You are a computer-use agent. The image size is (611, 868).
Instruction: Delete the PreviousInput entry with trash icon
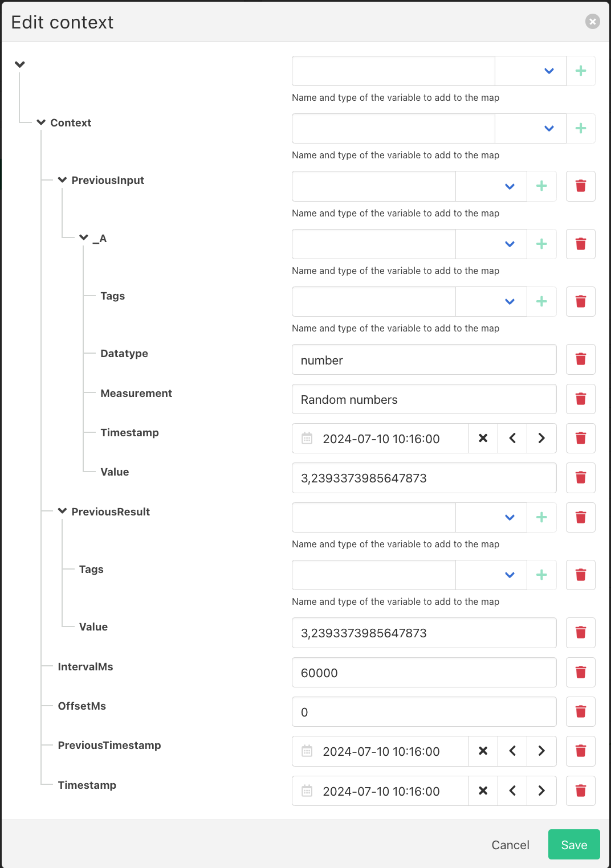pyautogui.click(x=581, y=186)
